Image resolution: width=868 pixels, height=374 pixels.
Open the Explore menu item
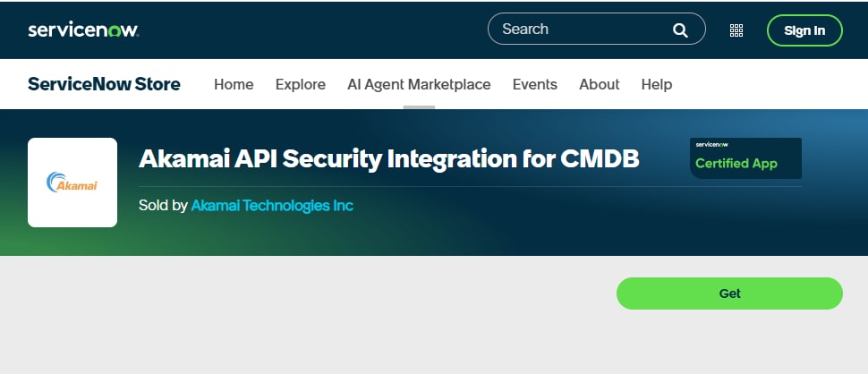(301, 85)
